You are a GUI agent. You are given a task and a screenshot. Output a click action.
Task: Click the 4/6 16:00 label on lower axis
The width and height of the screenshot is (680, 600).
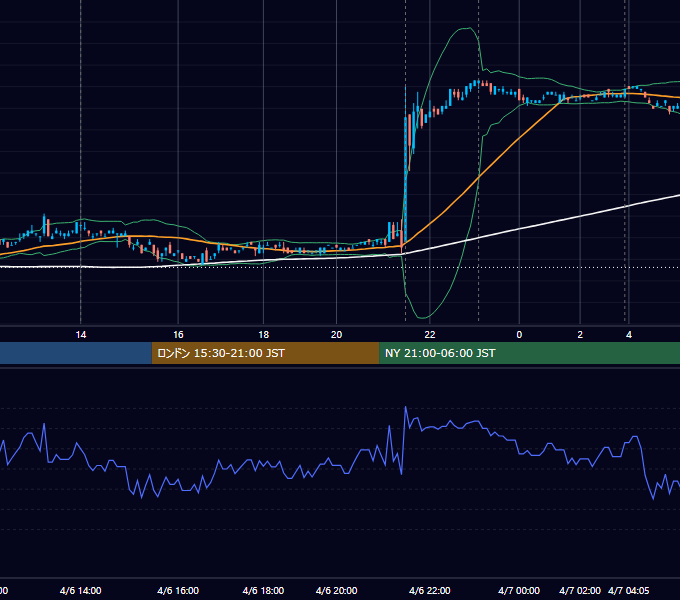(x=178, y=590)
